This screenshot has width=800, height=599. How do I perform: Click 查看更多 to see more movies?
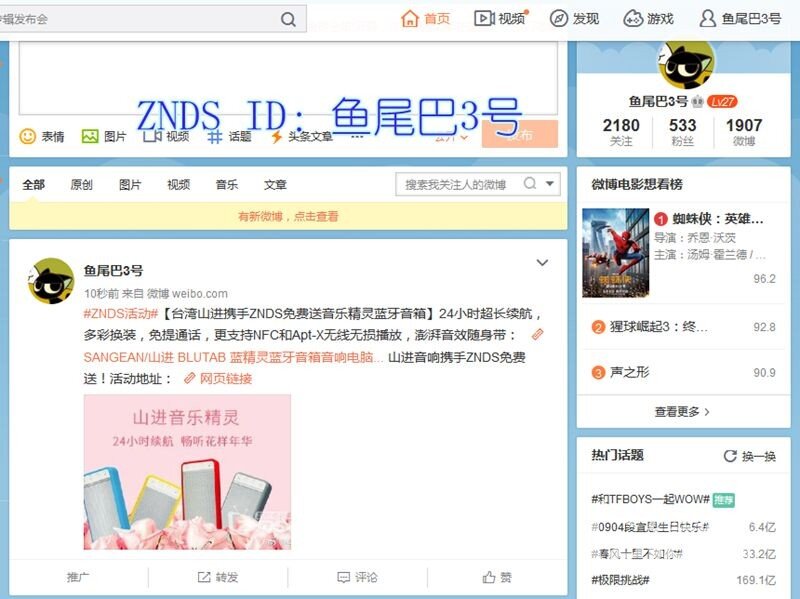click(x=683, y=412)
